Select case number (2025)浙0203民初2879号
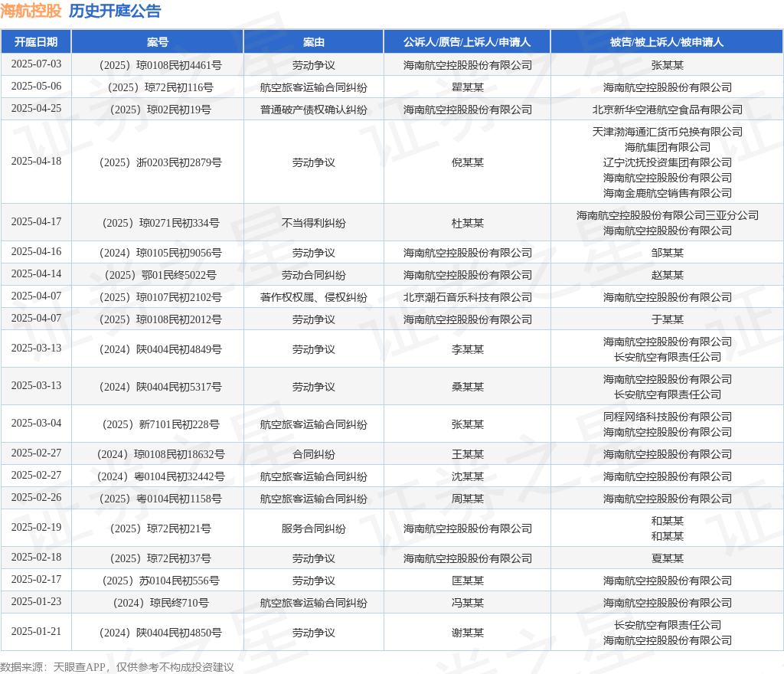The width and height of the screenshot is (784, 674). [158, 162]
